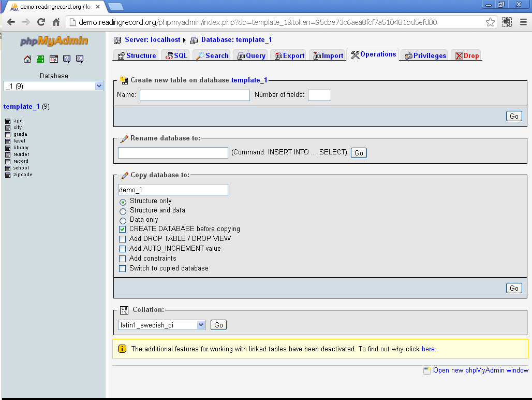Open the browser home page icon
This screenshot has width=532, height=400.
[56, 22]
